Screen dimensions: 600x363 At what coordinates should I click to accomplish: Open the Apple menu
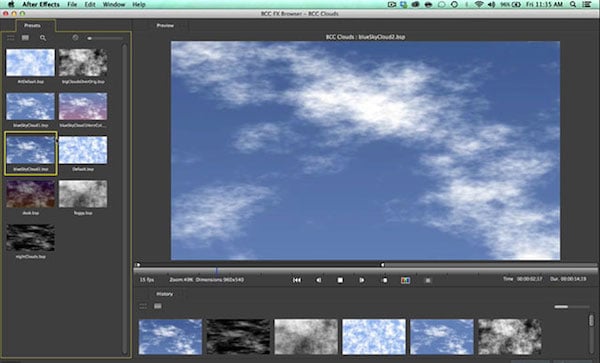point(11,5)
